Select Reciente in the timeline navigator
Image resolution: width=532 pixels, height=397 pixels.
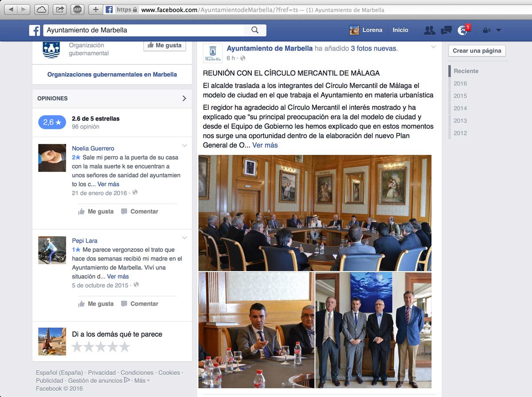click(x=466, y=71)
